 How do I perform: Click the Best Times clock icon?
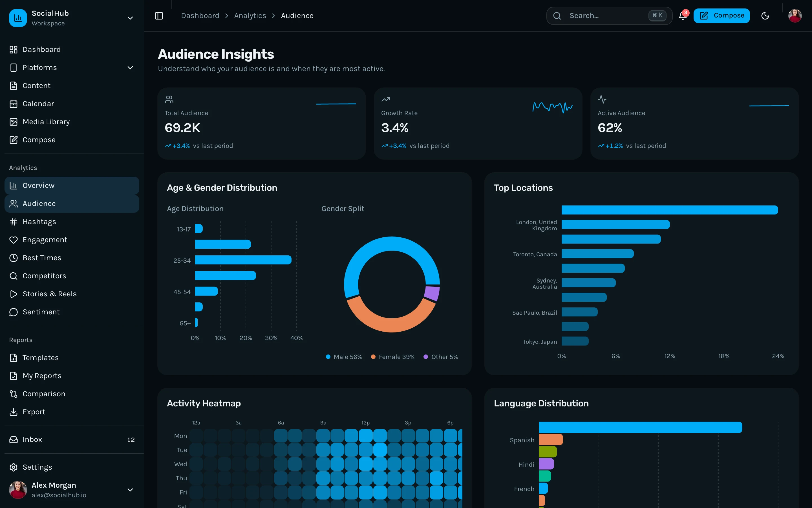point(14,258)
